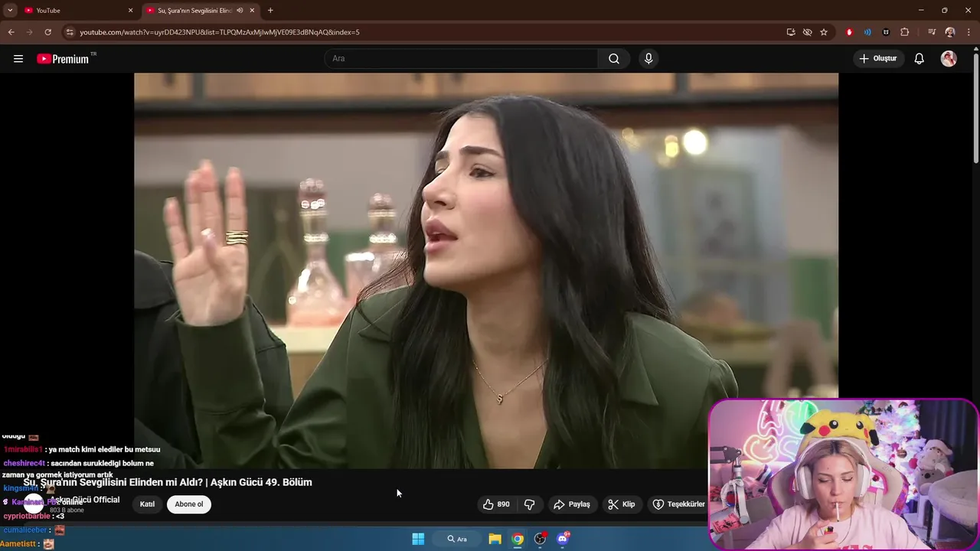This screenshot has height=551, width=980.
Task: Open the YouTube hamburger guide menu
Action: click(x=18, y=59)
